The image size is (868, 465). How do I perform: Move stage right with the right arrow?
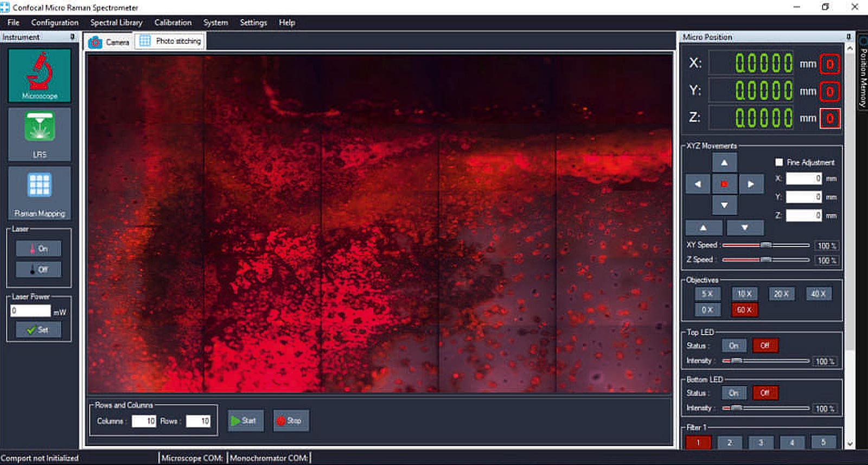point(750,184)
